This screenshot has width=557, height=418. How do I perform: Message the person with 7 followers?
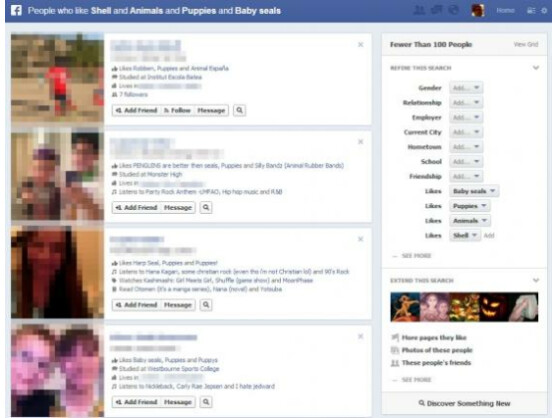tap(211, 110)
